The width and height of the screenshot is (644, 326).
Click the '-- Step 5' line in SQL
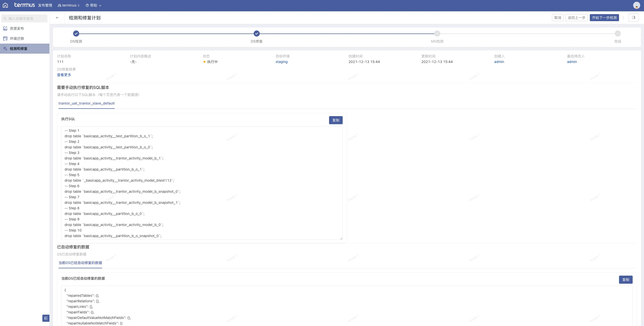(72, 175)
